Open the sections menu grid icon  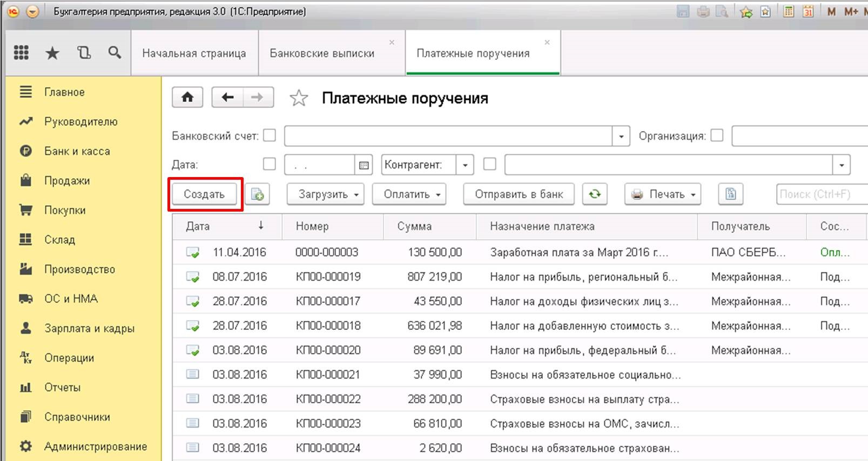pos(21,52)
